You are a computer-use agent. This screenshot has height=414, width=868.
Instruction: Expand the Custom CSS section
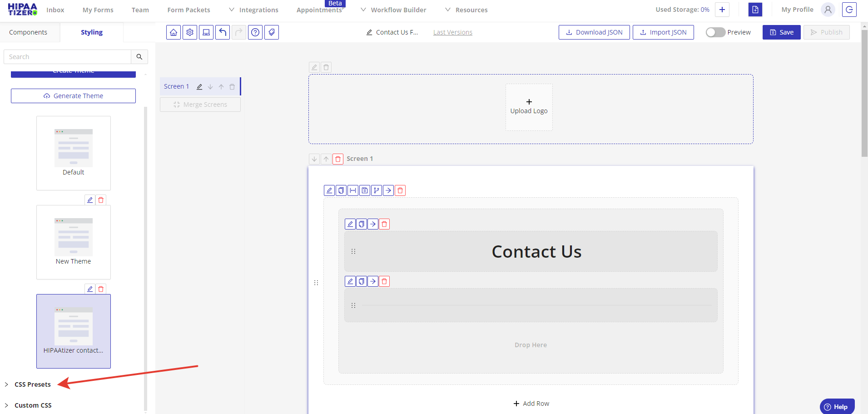pyautogui.click(x=33, y=405)
